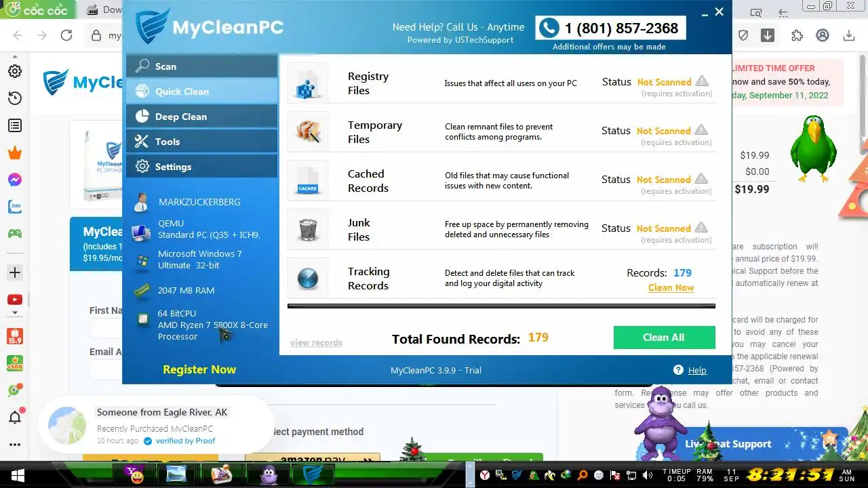This screenshot has height=488, width=868.
Task: Click the Temporary Files icon
Action: coord(308,132)
